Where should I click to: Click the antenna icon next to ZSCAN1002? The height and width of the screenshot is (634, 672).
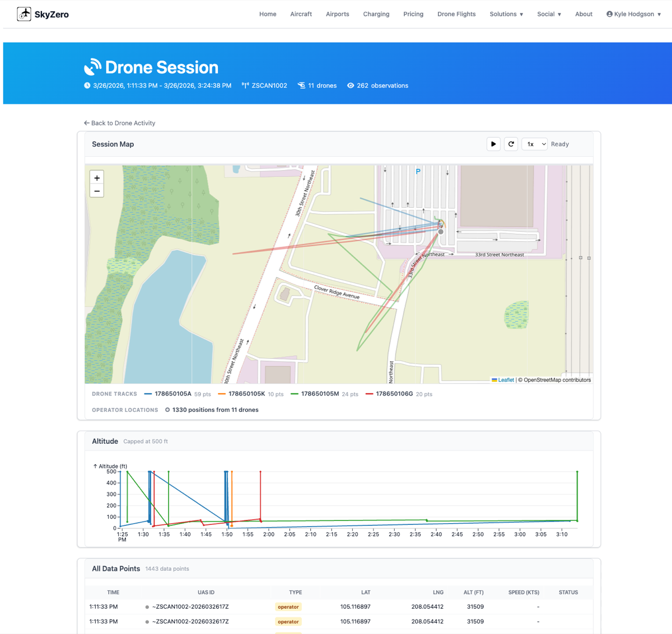coord(245,85)
